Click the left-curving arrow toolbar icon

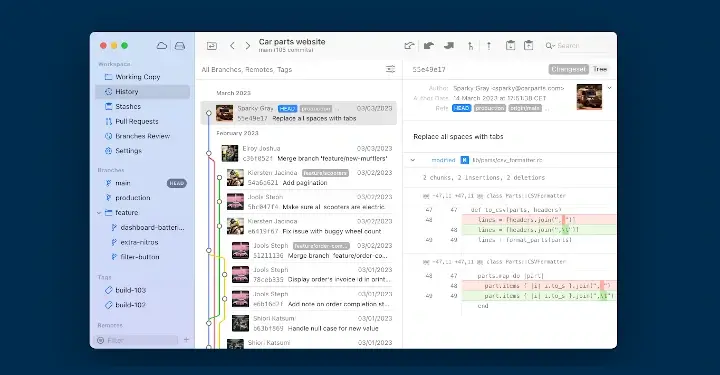coord(429,45)
